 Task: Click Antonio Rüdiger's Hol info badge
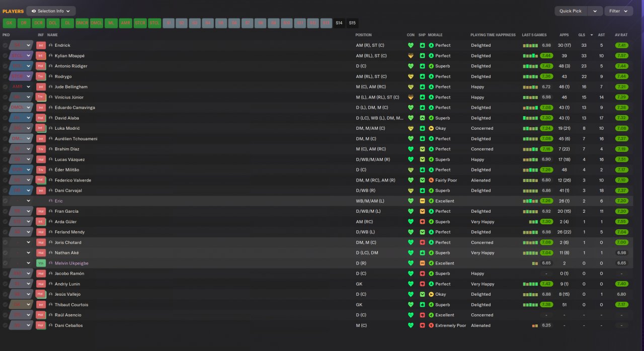[x=41, y=66]
